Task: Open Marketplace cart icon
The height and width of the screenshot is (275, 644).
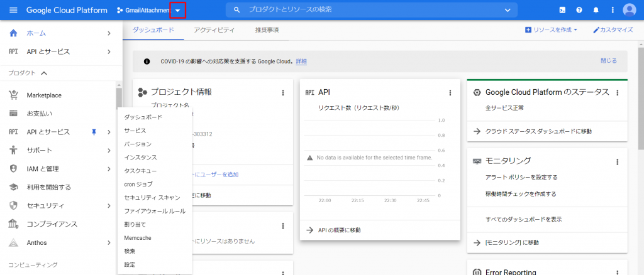Action: (x=14, y=95)
